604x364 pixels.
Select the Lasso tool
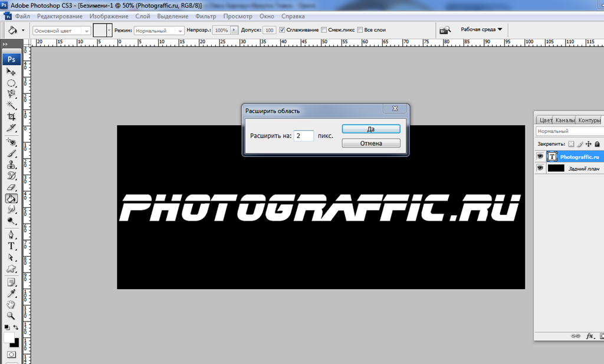[11, 94]
